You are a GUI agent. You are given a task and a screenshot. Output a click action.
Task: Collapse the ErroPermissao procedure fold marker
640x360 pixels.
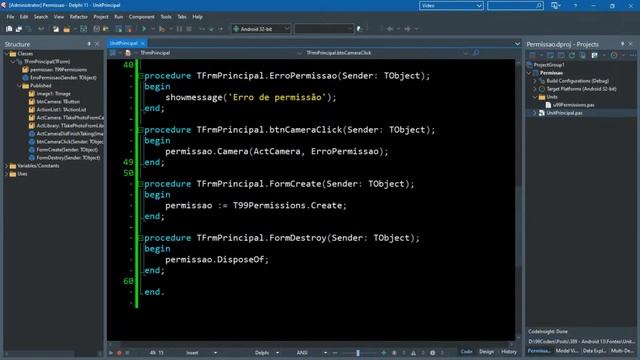pos(140,76)
